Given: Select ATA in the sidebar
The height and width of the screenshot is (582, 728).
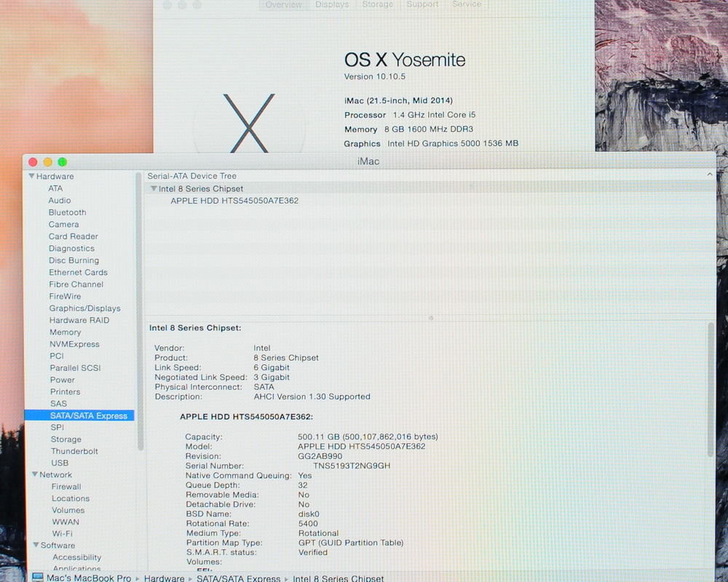Looking at the screenshot, I should 55,188.
